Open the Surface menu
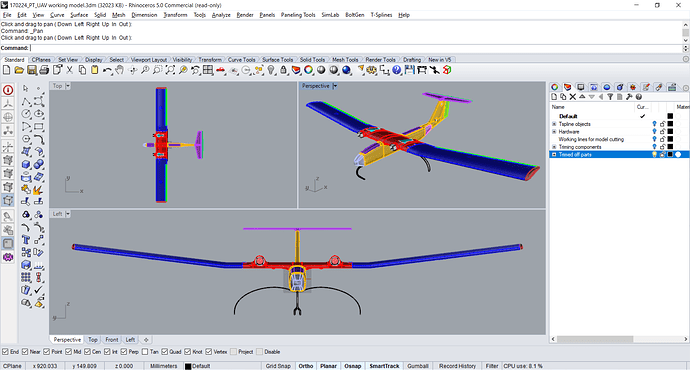The width and height of the screenshot is (690, 370). (x=80, y=15)
